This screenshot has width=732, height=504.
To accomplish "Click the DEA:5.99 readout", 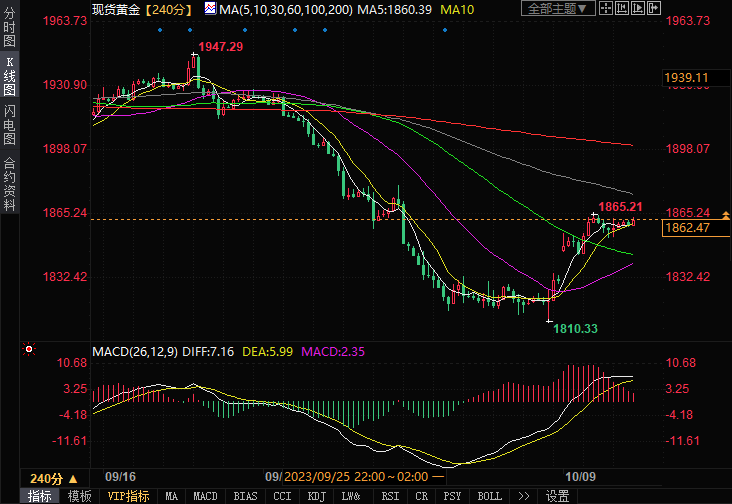I will click(267, 351).
